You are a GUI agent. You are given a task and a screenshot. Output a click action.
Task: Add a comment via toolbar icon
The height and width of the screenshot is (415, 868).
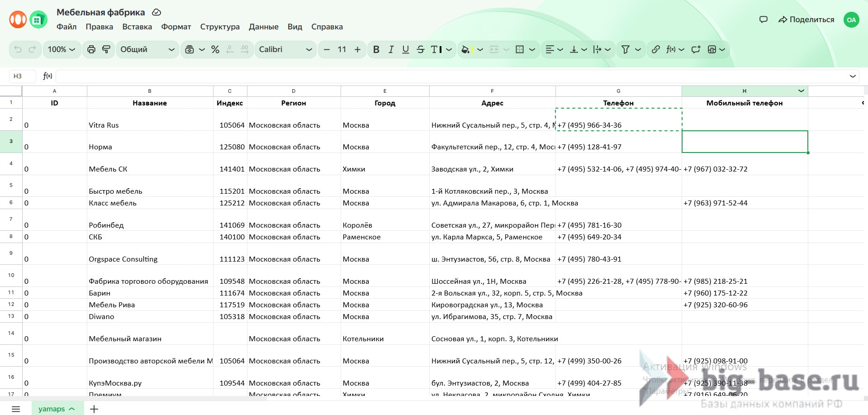point(696,49)
